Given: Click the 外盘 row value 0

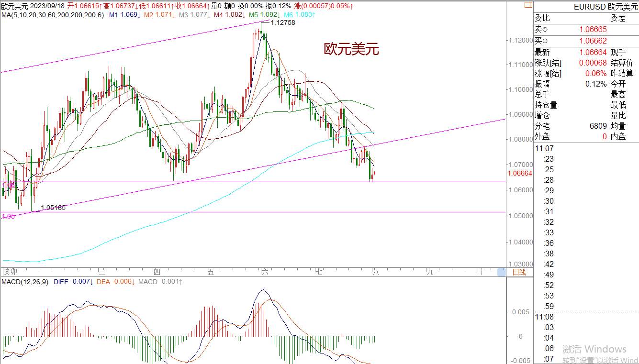Looking at the screenshot, I should [605, 136].
